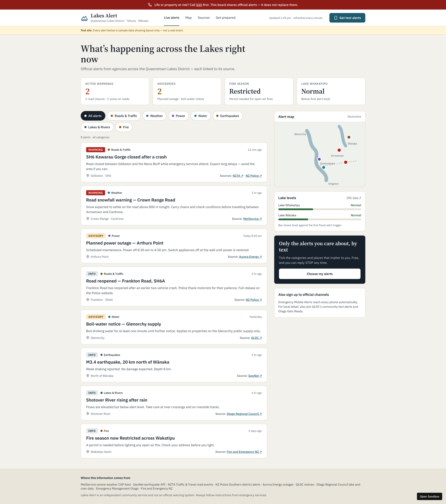Click the location pin icon beside Arthurs Point
This screenshot has height=504, width=446.
[88, 257]
